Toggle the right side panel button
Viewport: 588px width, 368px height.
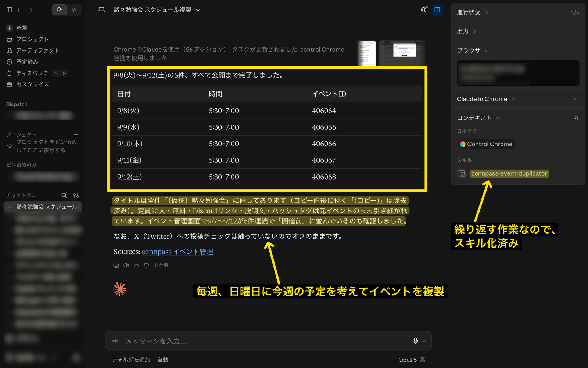click(437, 10)
